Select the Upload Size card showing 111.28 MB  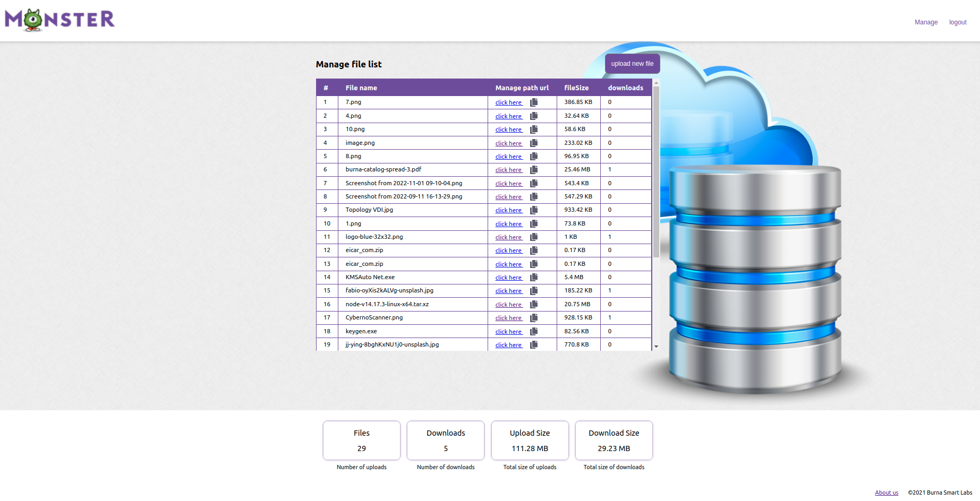pyautogui.click(x=530, y=440)
